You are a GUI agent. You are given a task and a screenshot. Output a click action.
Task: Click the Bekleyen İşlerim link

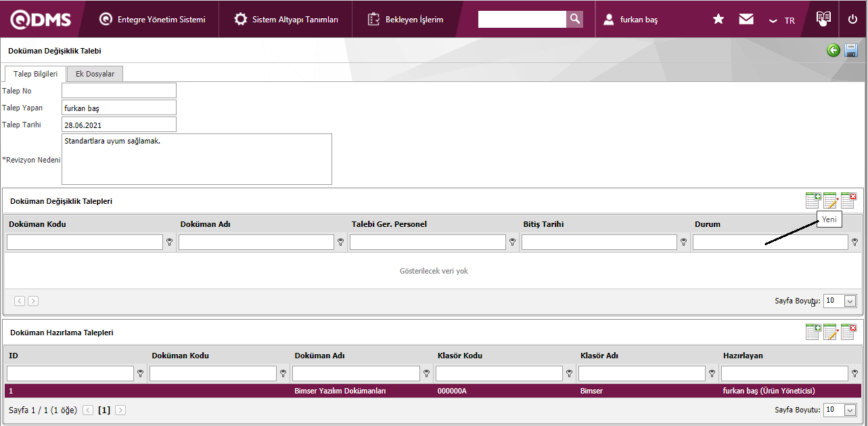tap(406, 20)
